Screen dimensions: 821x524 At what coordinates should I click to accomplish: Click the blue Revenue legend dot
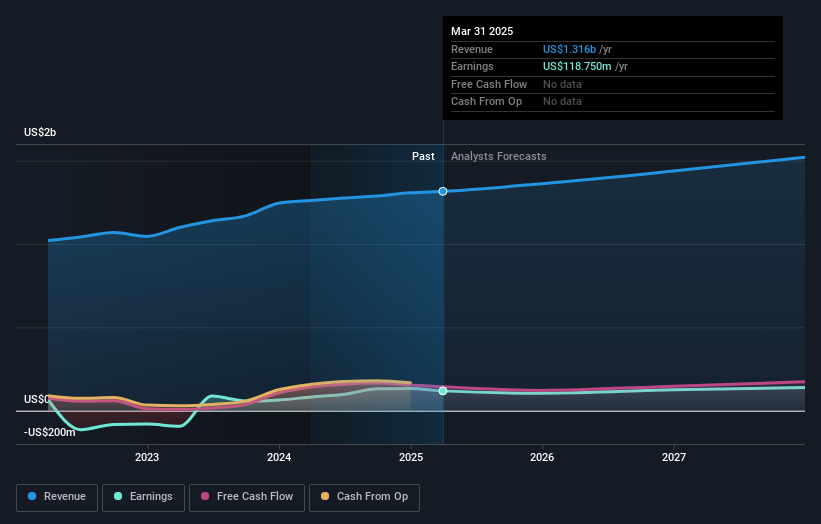coord(32,496)
